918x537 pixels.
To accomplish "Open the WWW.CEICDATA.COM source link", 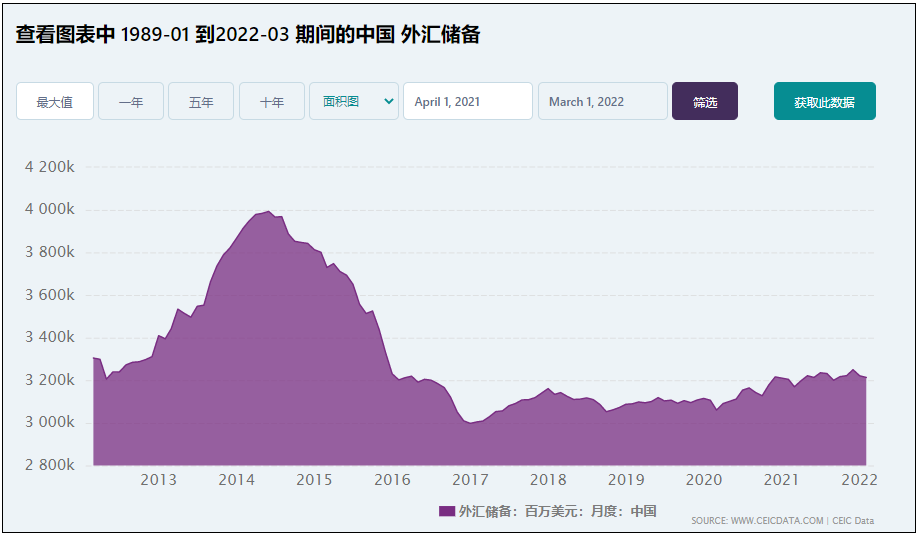I will coord(777,521).
